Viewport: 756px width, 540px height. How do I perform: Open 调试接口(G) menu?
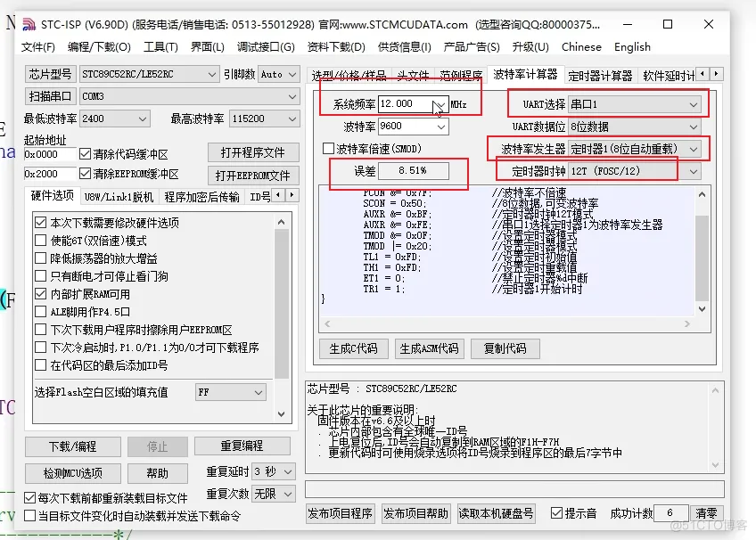tap(266, 46)
